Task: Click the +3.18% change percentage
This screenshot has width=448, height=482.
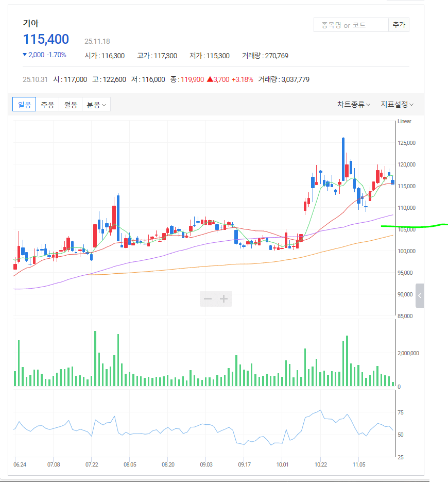Action: click(242, 79)
